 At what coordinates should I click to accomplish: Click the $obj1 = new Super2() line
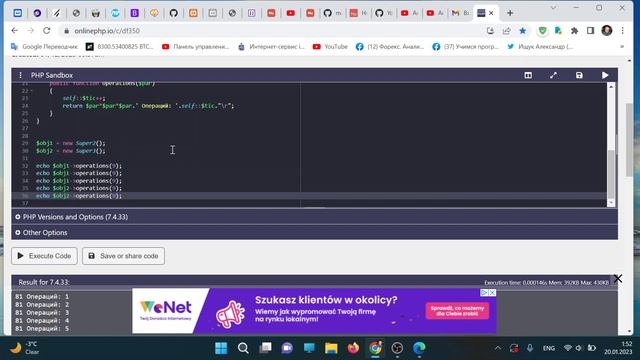tap(71, 143)
